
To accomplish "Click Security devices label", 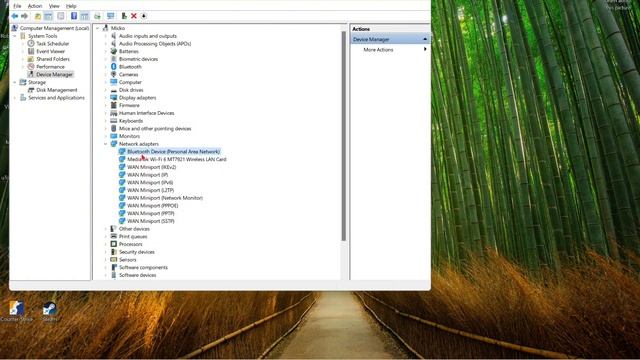I will (x=137, y=252).
